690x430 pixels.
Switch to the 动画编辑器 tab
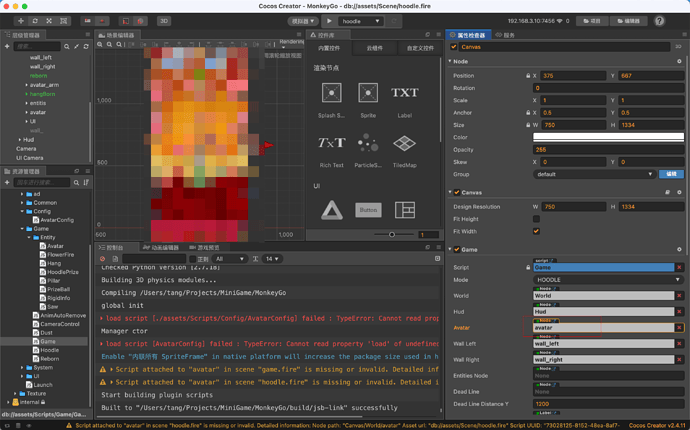pos(158,247)
